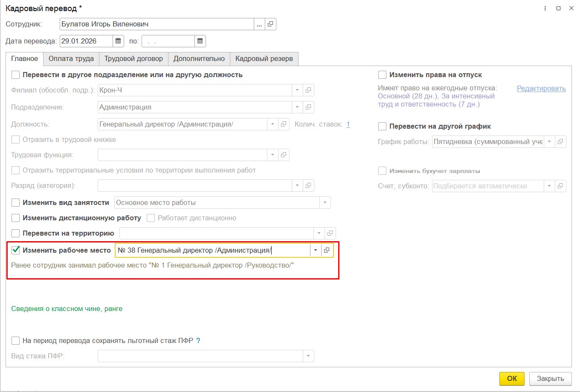Click the Закрыть button
Screen dimensions: 580x392
point(550,378)
